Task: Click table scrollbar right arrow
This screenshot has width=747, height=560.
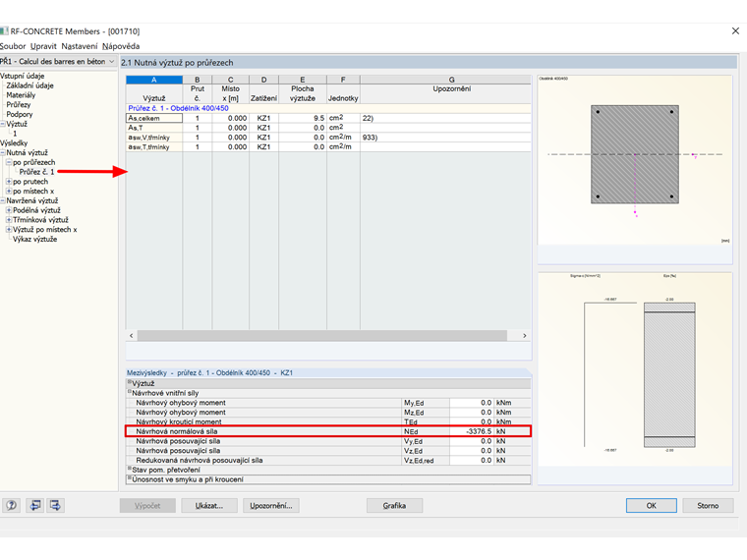Action: point(525,336)
